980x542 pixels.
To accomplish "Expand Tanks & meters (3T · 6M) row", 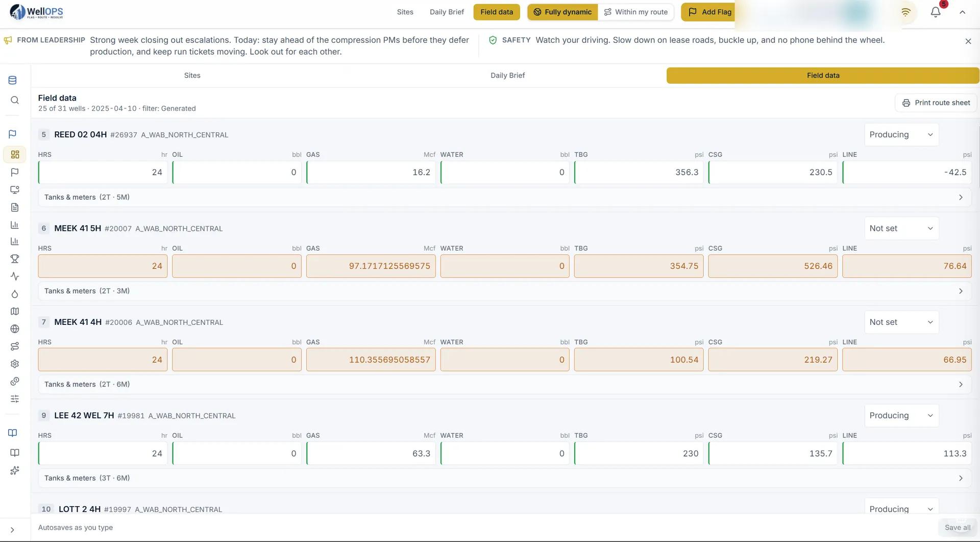I will [x=504, y=478].
